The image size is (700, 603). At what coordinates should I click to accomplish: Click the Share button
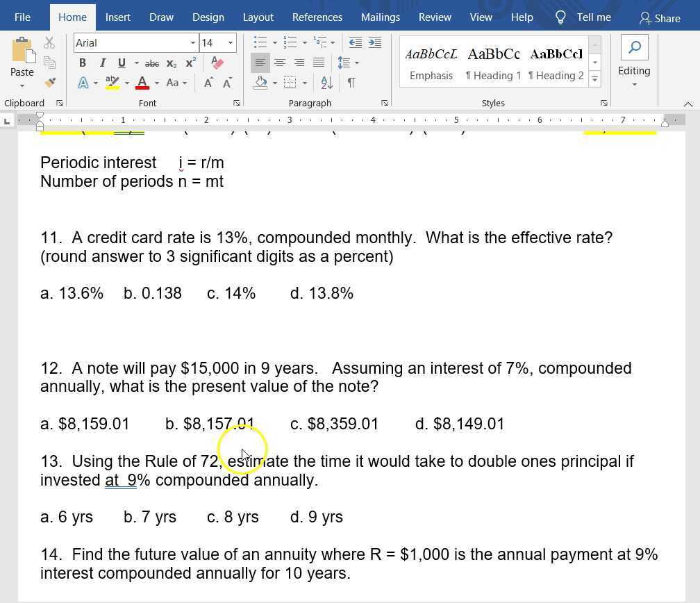660,18
